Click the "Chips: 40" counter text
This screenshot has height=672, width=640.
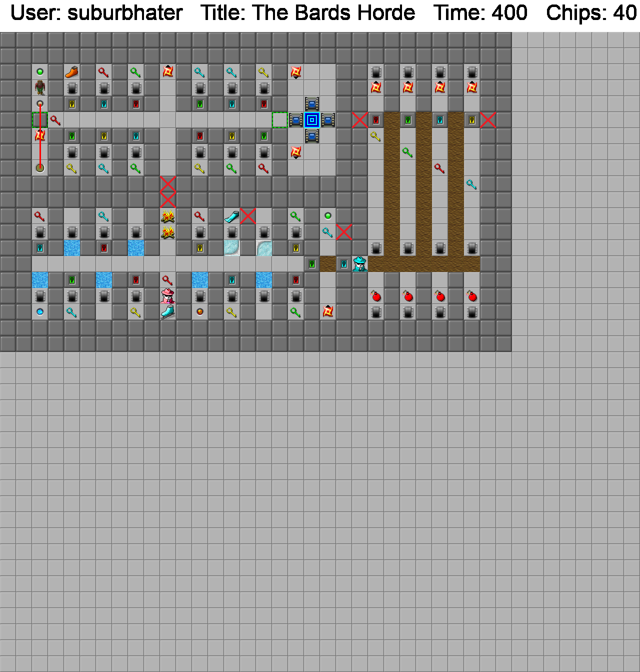[x=591, y=13]
